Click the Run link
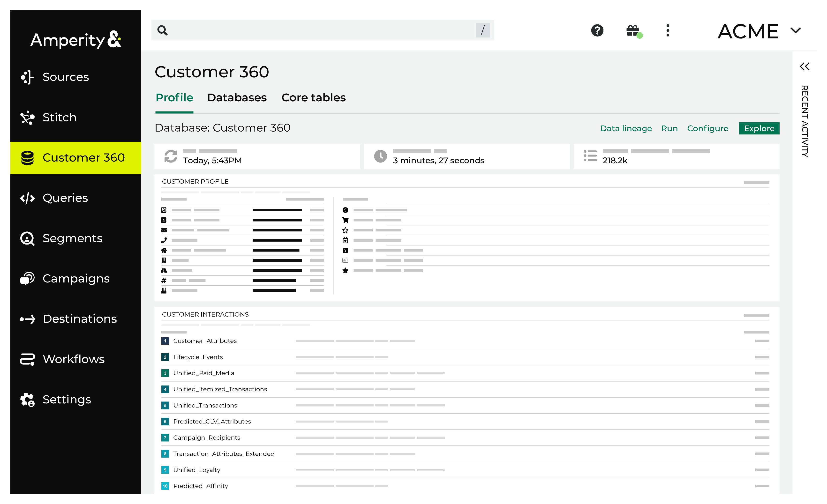 669,128
